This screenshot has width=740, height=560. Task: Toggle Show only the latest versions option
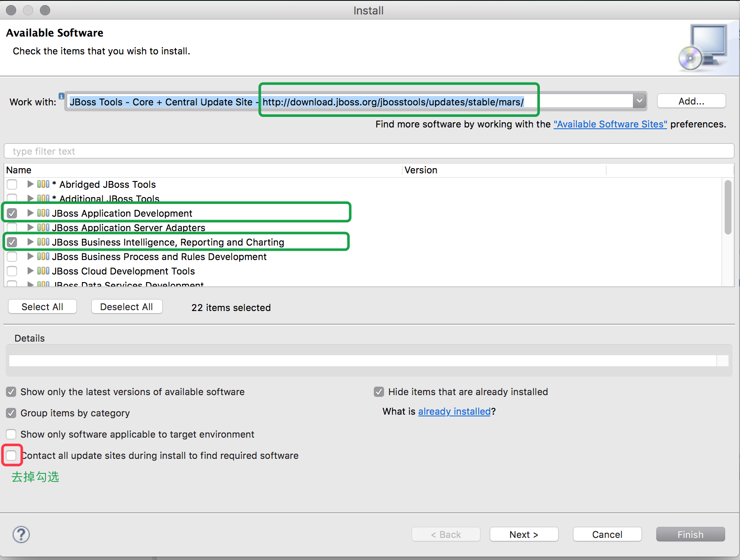(11, 392)
